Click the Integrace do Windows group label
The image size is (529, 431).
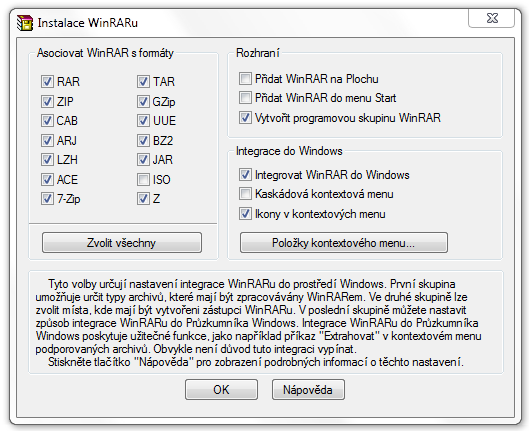pos(289,151)
